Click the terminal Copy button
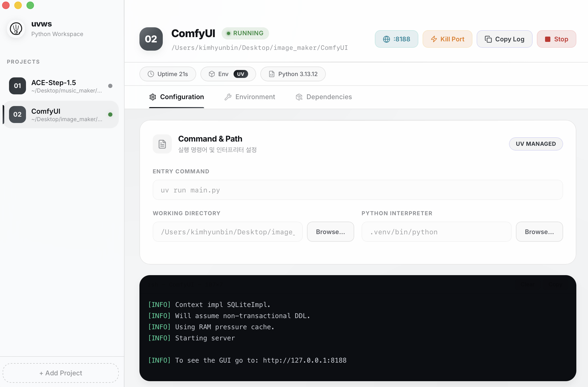588x387 pixels. 555,285
